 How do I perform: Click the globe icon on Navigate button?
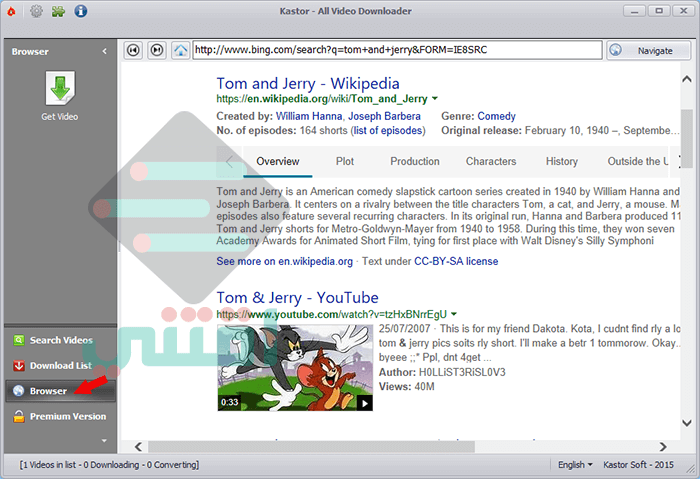[616, 50]
